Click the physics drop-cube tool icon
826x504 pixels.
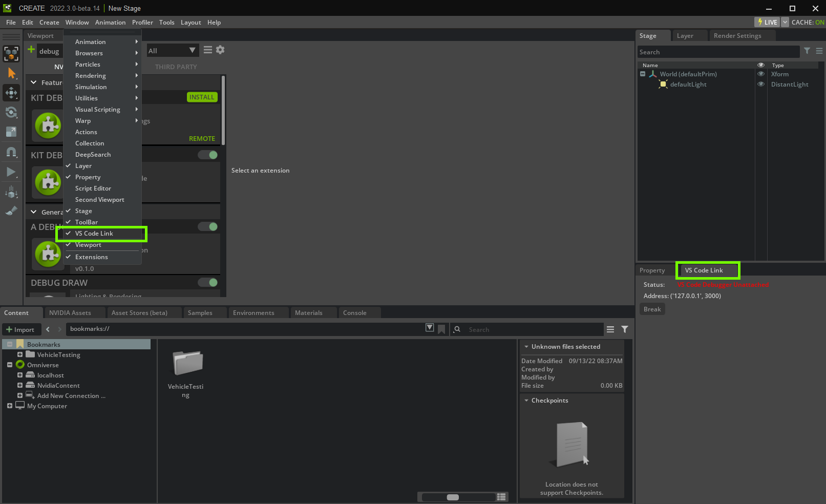(x=11, y=192)
